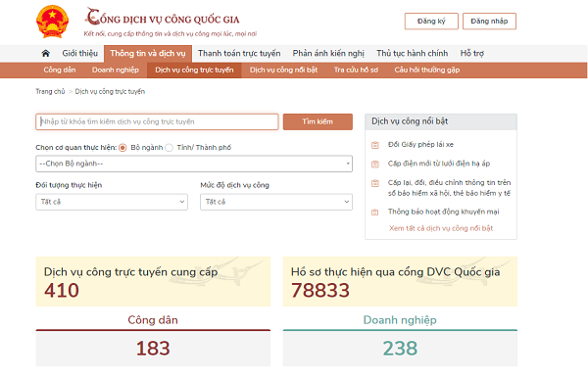
Task: Open Phản ánh kiến nghị menu
Action: (x=328, y=53)
